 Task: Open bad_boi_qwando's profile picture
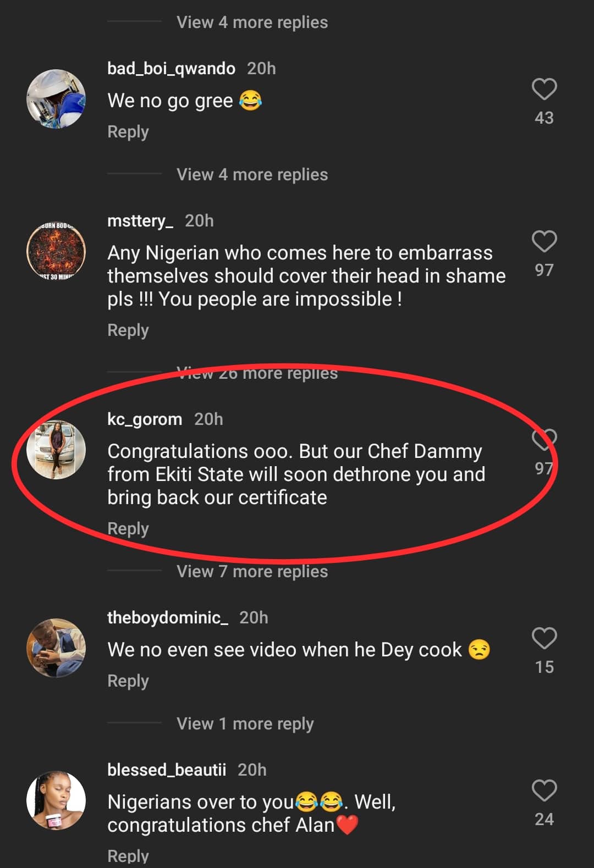56,99
